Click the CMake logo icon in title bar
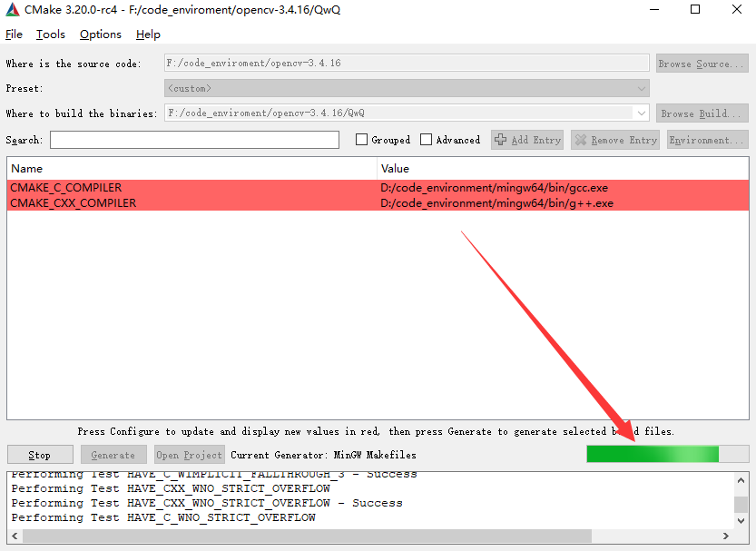The height and width of the screenshot is (551, 756). click(13, 10)
